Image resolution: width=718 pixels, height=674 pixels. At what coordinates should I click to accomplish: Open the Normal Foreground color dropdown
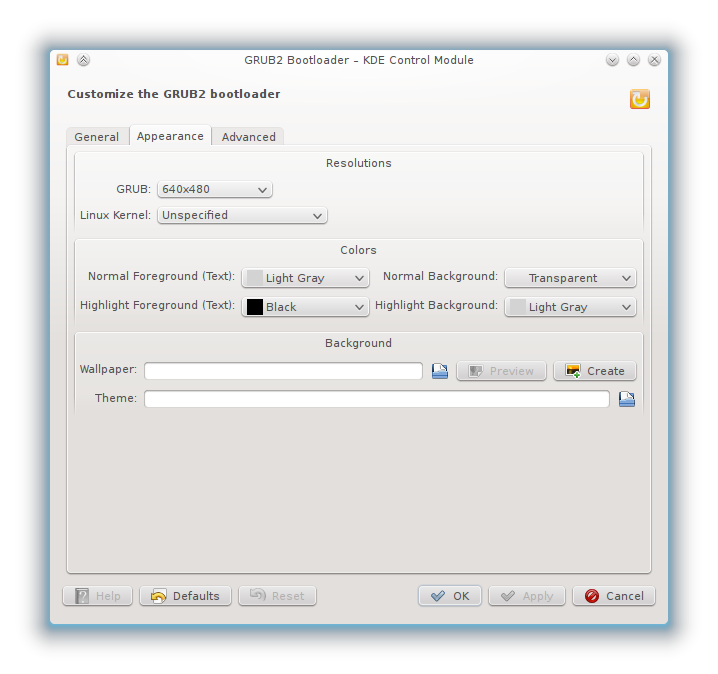point(305,278)
